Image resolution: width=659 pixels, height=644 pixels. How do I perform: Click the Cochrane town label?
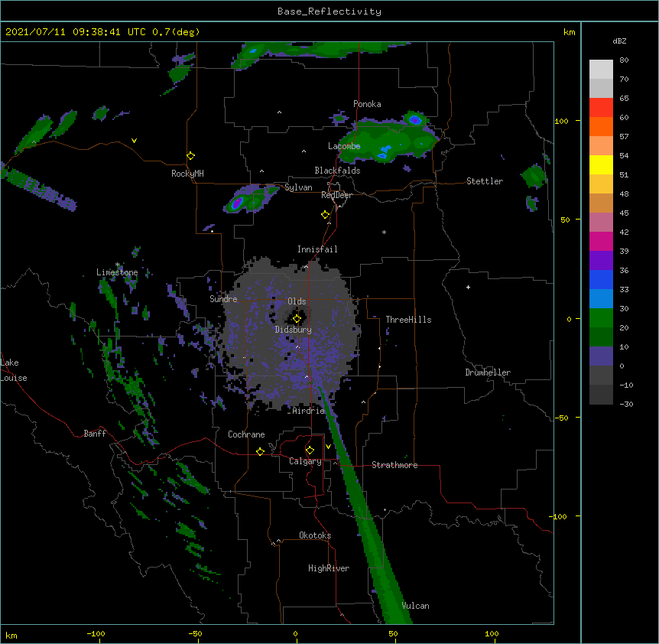point(246,434)
